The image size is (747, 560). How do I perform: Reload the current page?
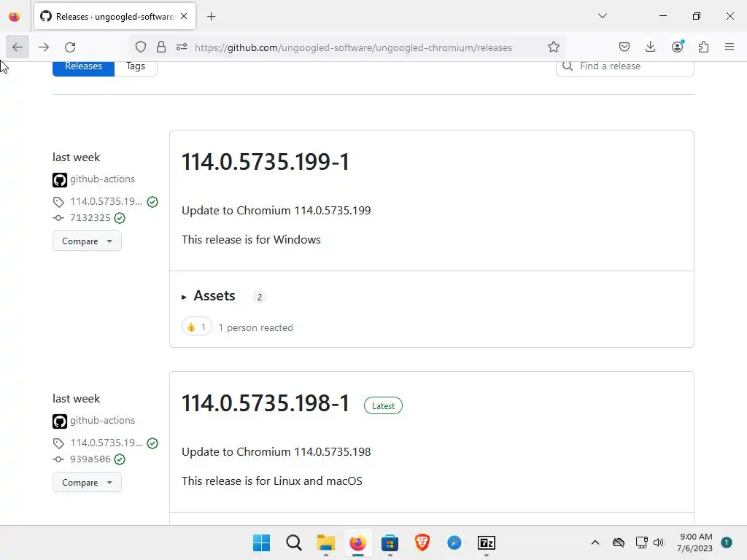click(70, 47)
